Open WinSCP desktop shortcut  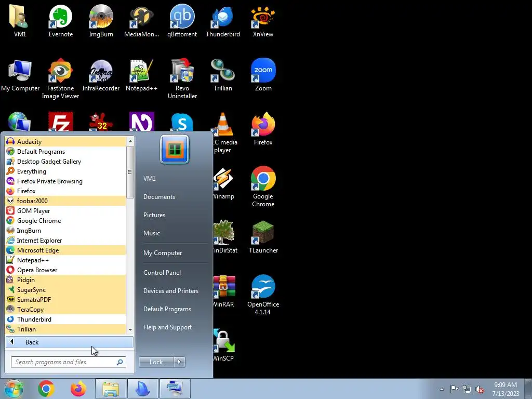223,345
